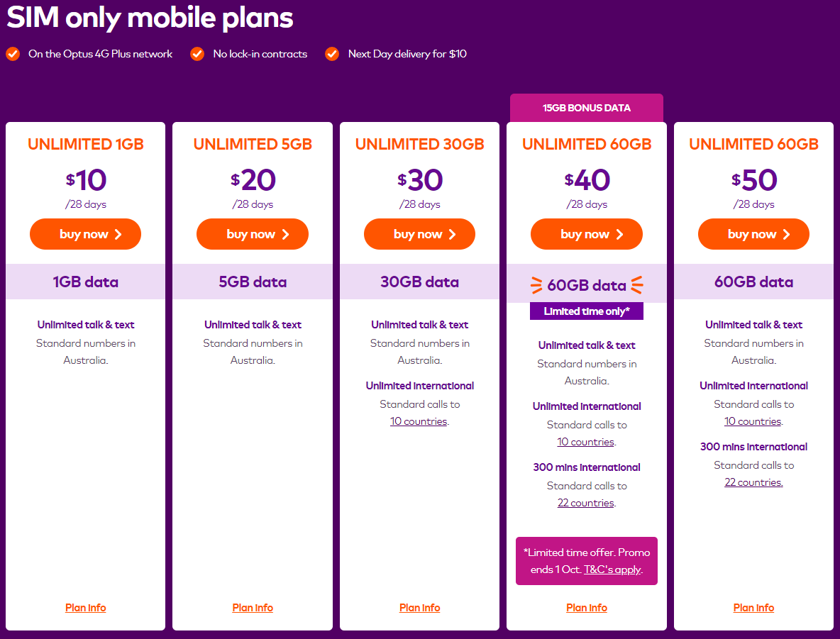840x639 pixels.
Task: Click the 15GB BONUS DATA banner tab
Action: point(587,109)
